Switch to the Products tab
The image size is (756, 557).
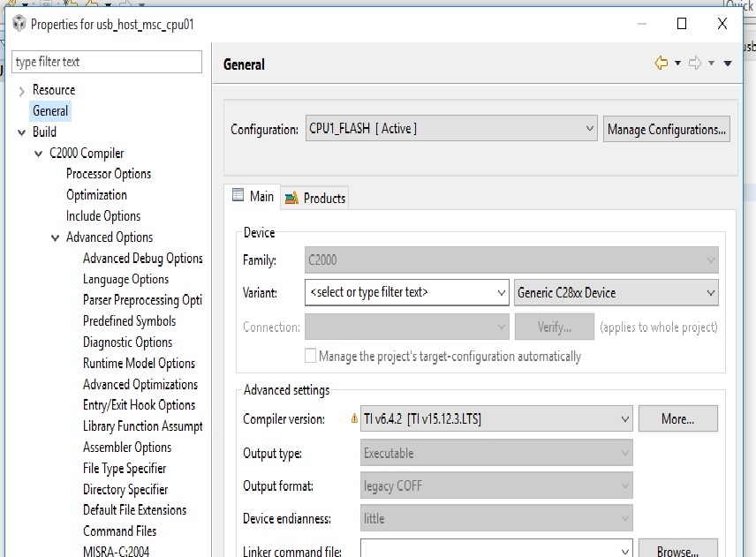pyautogui.click(x=315, y=198)
